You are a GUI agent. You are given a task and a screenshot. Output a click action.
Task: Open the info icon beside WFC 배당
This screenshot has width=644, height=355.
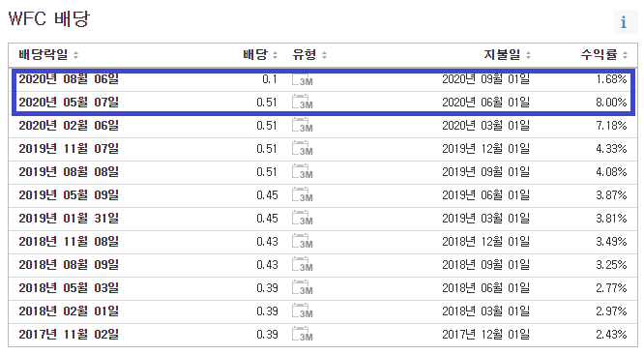click(625, 22)
